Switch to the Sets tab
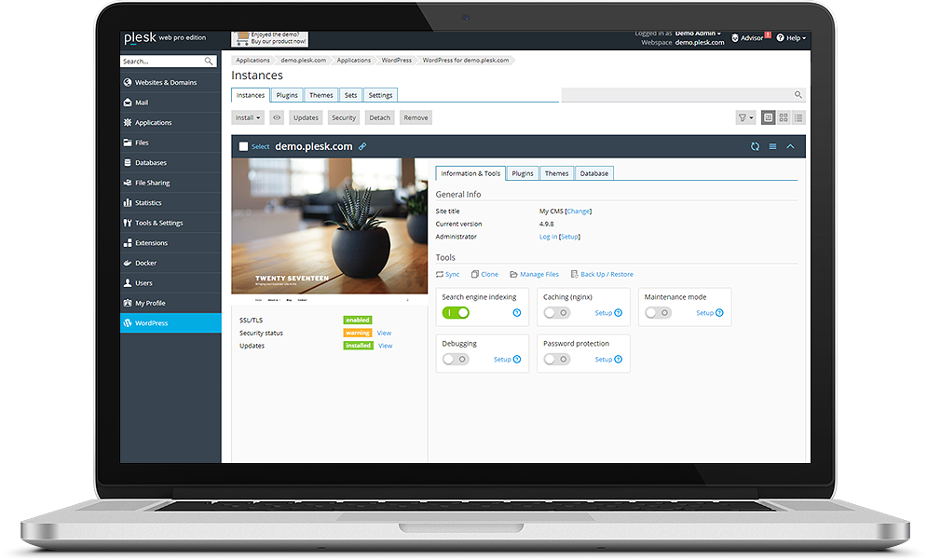 [350, 95]
